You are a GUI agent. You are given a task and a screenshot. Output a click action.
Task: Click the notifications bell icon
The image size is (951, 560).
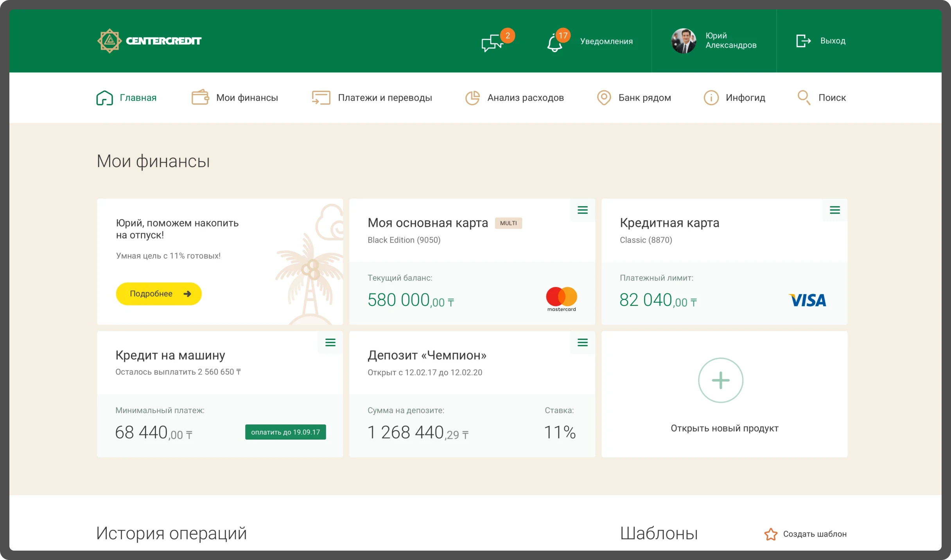click(554, 43)
